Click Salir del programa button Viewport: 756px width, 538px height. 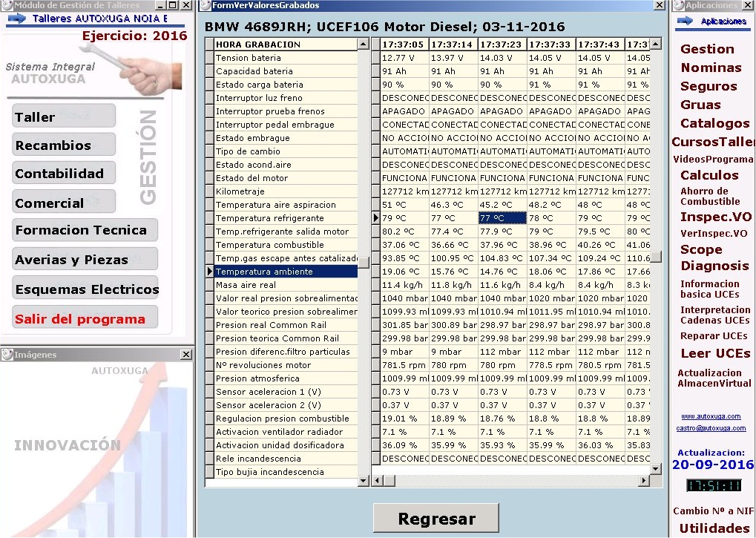tap(85, 318)
